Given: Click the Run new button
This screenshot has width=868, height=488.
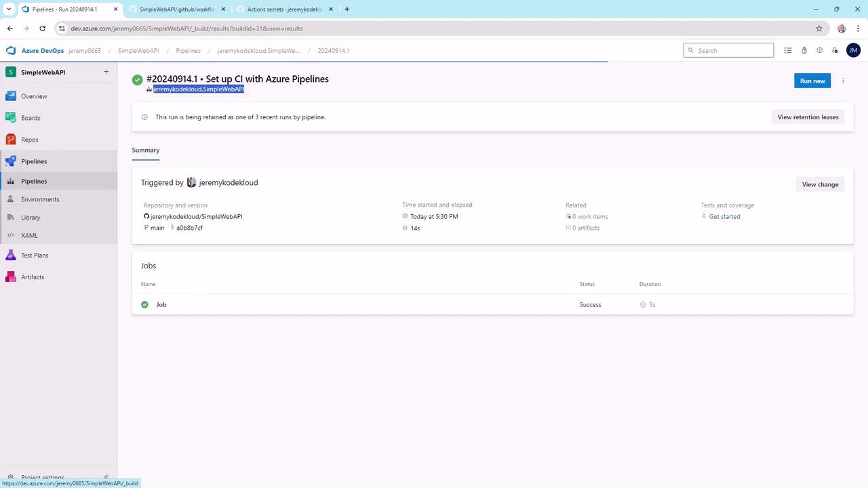Looking at the screenshot, I should [812, 81].
